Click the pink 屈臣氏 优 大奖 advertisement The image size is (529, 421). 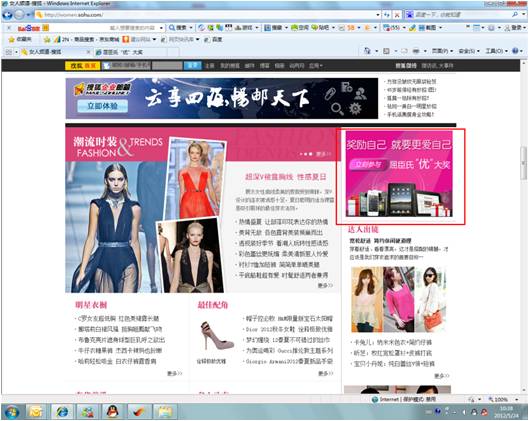pyautogui.click(x=399, y=174)
